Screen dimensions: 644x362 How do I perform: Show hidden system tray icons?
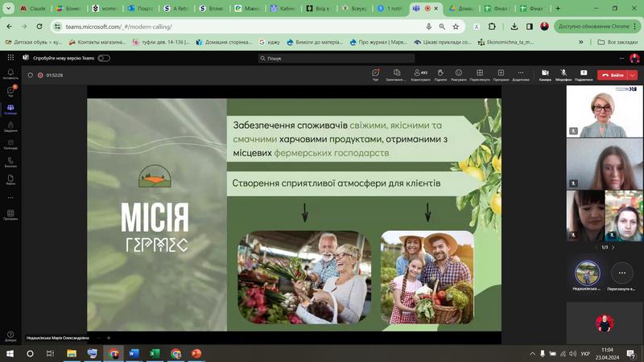click(532, 353)
